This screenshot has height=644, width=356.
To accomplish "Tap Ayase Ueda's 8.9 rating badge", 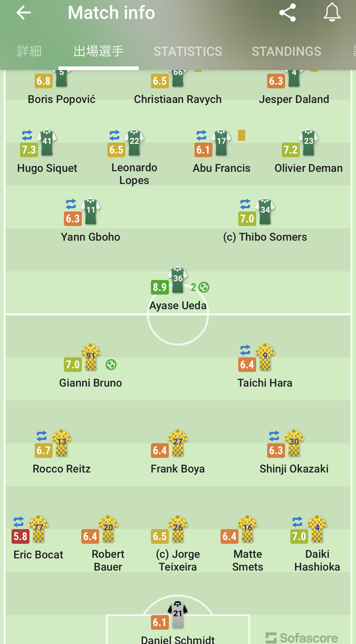I will coord(159,287).
